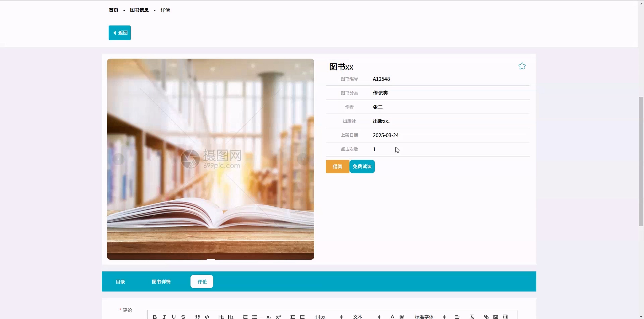This screenshot has width=644, height=319.
Task: Apply ordered list formatting
Action: pos(245,317)
